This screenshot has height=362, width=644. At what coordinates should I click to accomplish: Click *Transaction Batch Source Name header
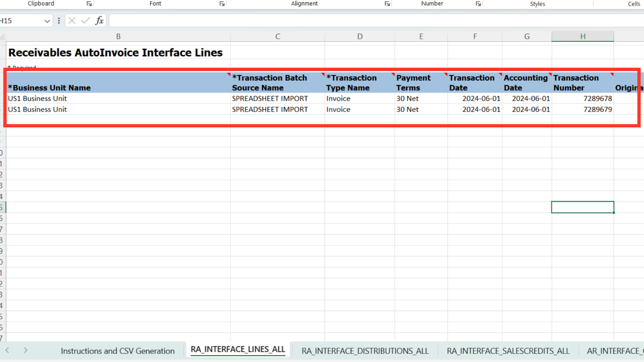click(x=277, y=83)
